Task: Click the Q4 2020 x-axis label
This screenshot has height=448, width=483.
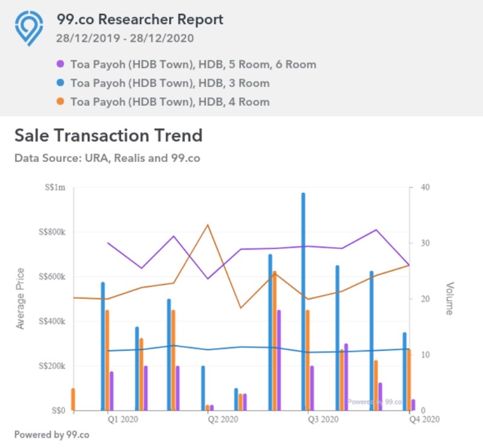Action: click(x=421, y=418)
